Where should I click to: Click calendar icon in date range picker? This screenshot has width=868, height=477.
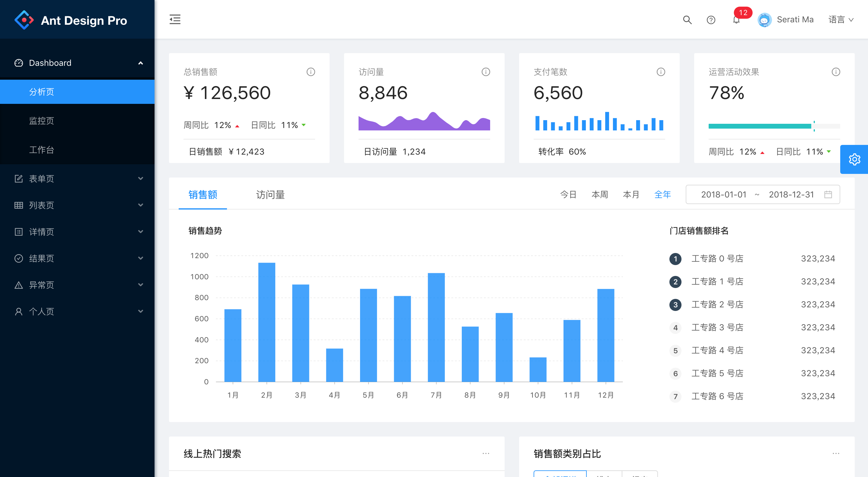tap(828, 194)
